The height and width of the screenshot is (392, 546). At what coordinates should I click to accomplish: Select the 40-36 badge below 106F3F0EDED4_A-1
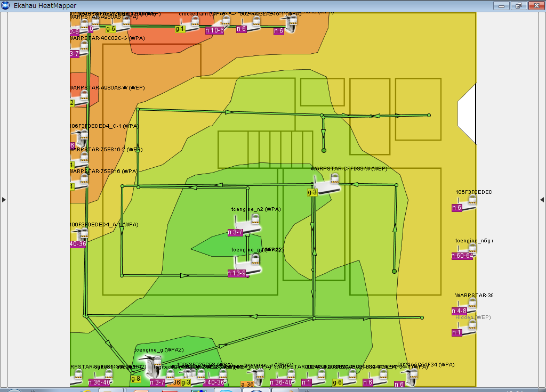click(x=78, y=244)
